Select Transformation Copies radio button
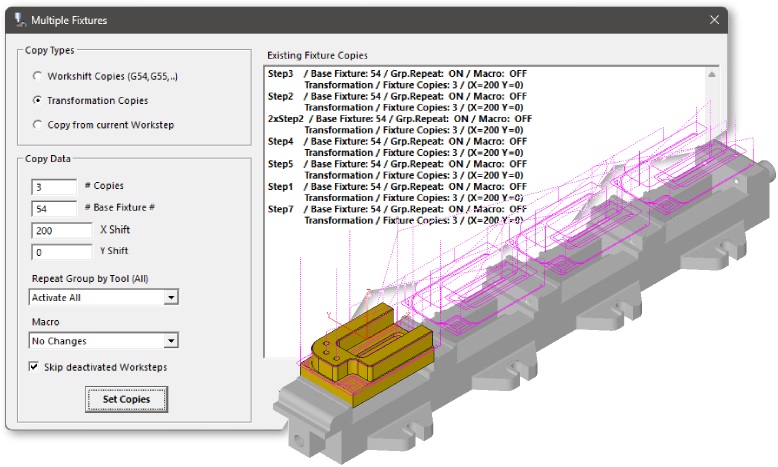Screen dimensions: 778x467 coord(37,100)
